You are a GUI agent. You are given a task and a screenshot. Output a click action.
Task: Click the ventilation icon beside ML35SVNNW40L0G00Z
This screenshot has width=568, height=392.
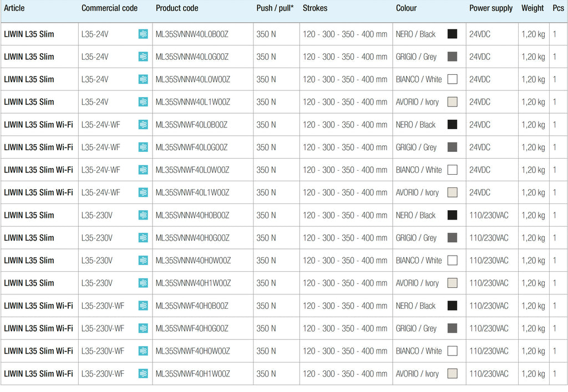(143, 57)
